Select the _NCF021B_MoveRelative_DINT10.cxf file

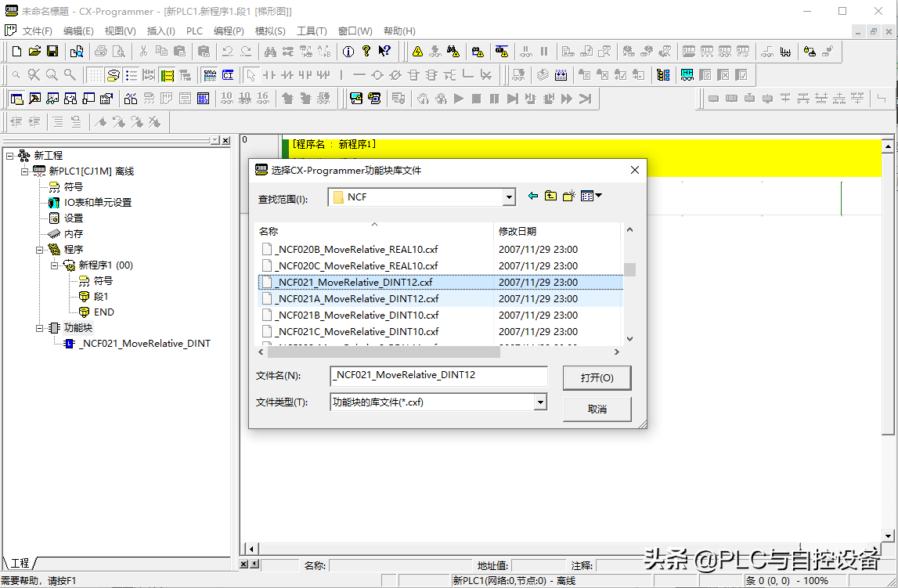357,315
